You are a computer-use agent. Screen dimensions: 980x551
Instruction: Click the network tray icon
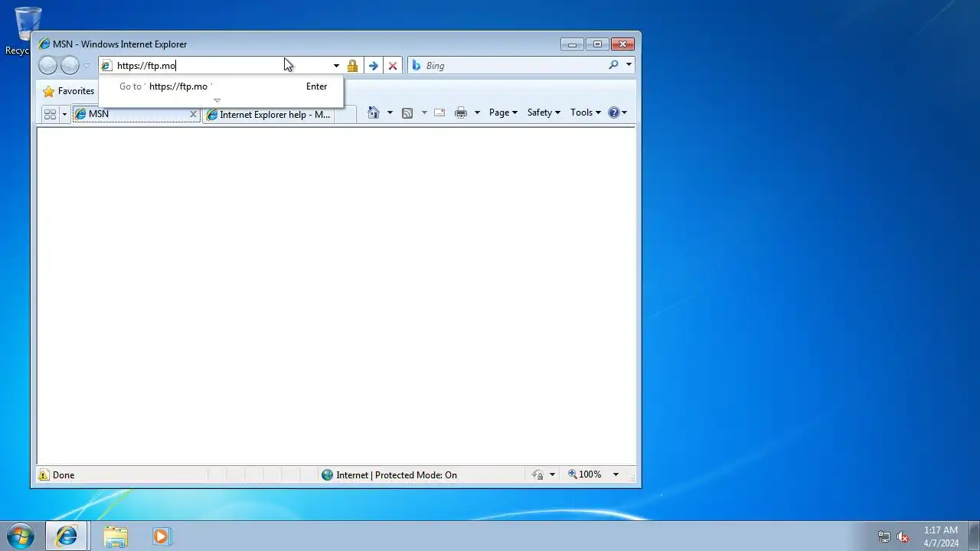coord(884,536)
